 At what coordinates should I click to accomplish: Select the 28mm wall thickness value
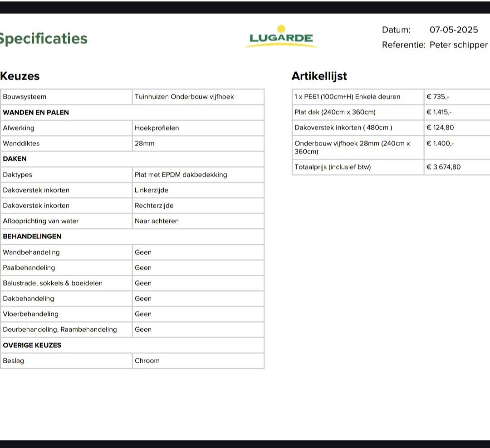coord(144,143)
